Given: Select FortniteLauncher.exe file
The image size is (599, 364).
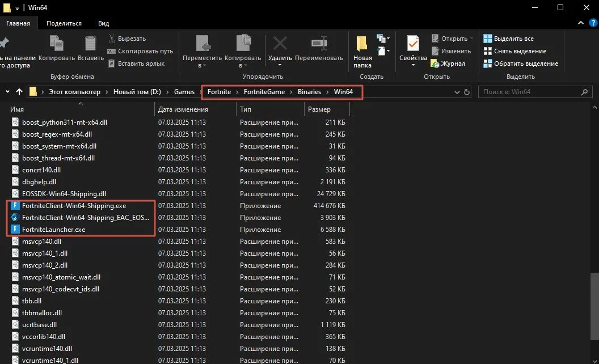Looking at the screenshot, I should (53, 230).
